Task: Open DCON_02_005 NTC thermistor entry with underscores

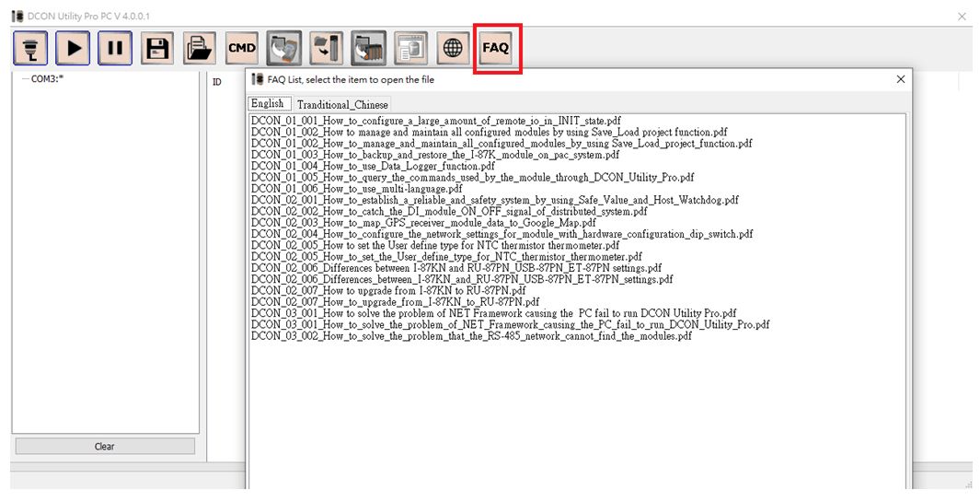Action: click(447, 257)
